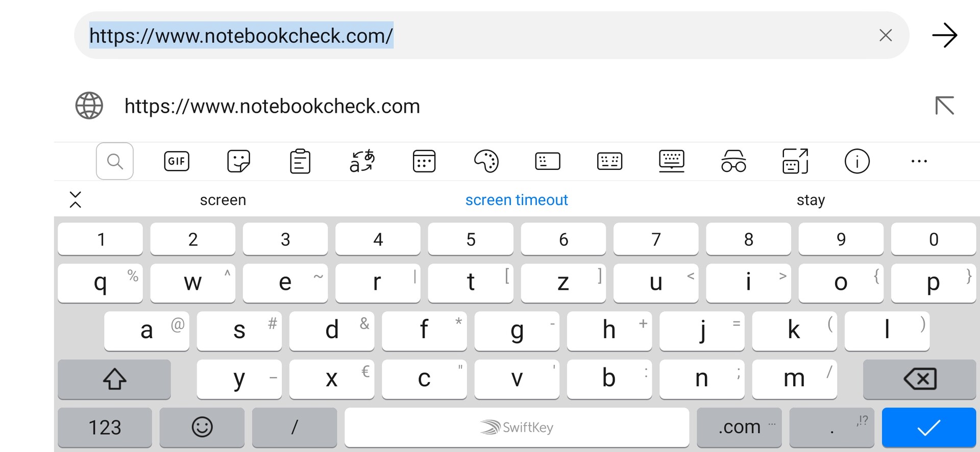The width and height of the screenshot is (980, 452).
Task: Choose the "screen timeout" suggestion
Action: pos(517,200)
